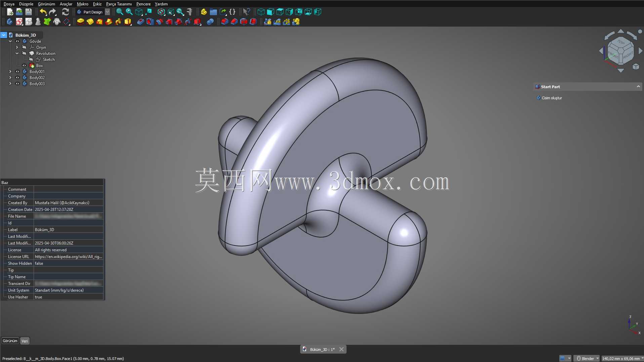644x362 pixels.
Task: Collapse the Start Part task panel
Action: (x=638, y=87)
